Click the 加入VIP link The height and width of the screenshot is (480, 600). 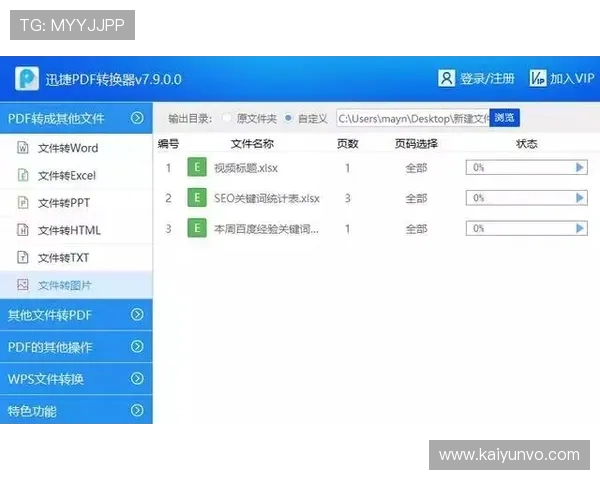click(572, 78)
